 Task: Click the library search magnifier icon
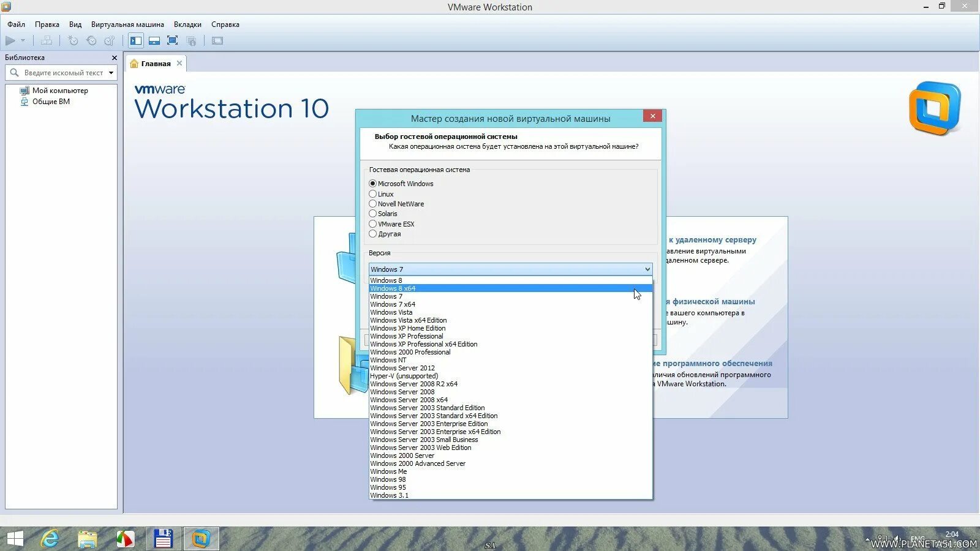tap(15, 73)
